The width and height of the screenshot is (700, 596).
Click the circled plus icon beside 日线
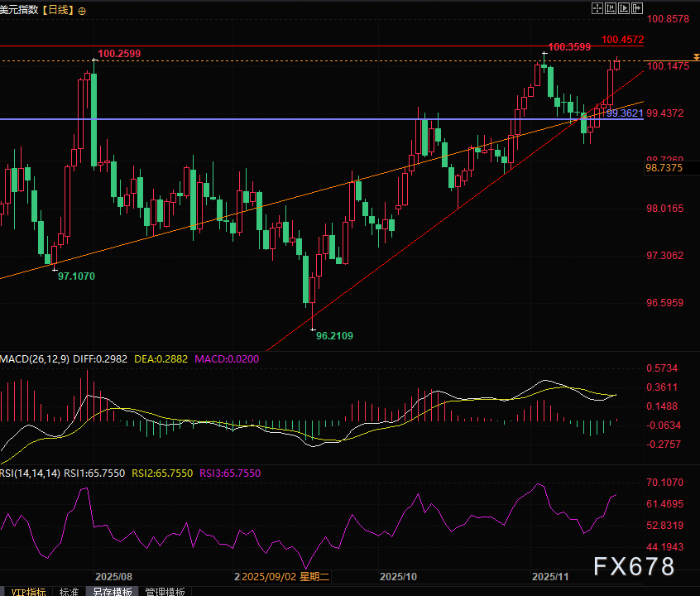(82, 12)
